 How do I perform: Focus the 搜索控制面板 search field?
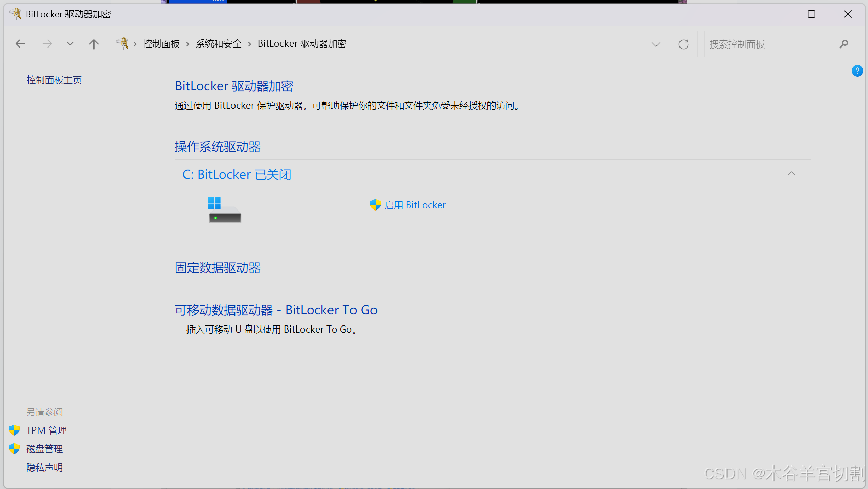781,44
